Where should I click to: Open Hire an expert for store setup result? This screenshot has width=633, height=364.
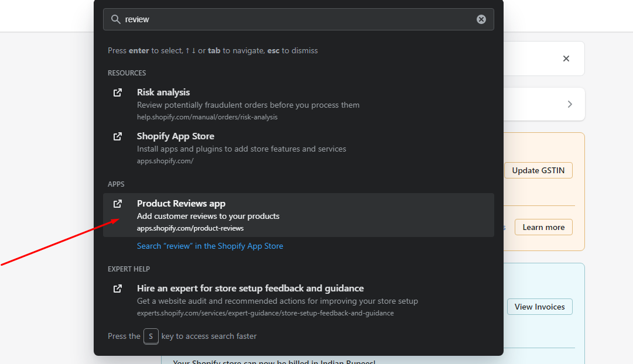[x=298, y=300]
